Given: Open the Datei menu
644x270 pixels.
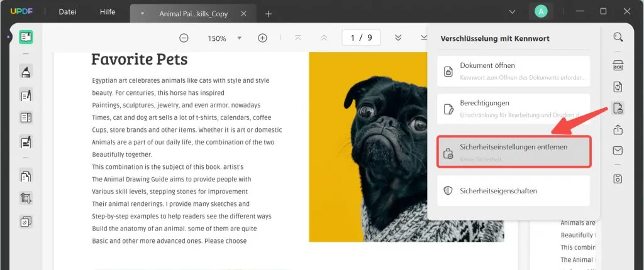Looking at the screenshot, I should pos(68,13).
